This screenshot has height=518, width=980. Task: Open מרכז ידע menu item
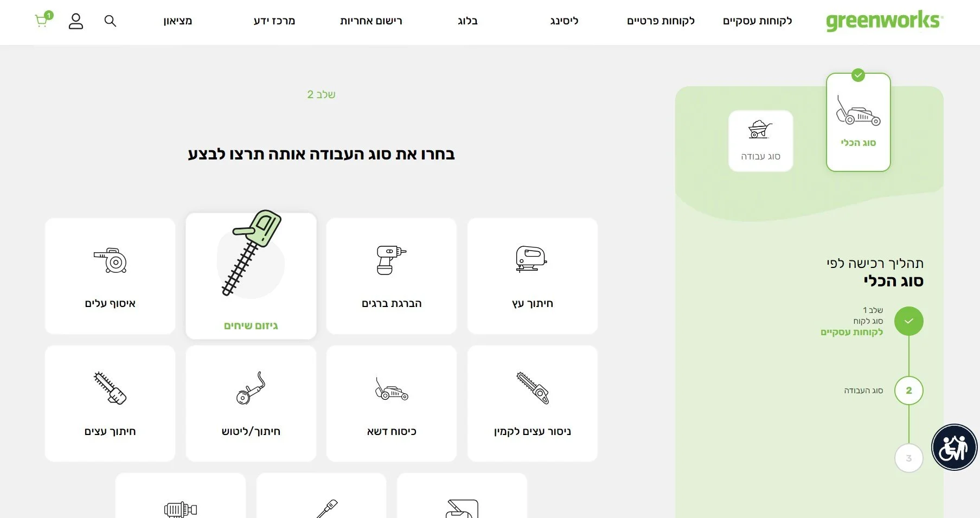pos(274,21)
